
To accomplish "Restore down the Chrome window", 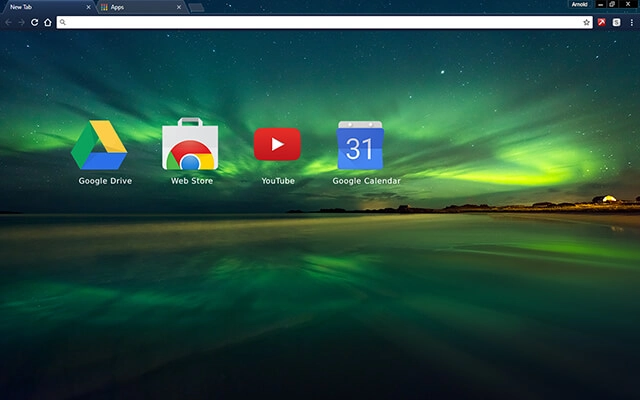I will click(612, 4).
